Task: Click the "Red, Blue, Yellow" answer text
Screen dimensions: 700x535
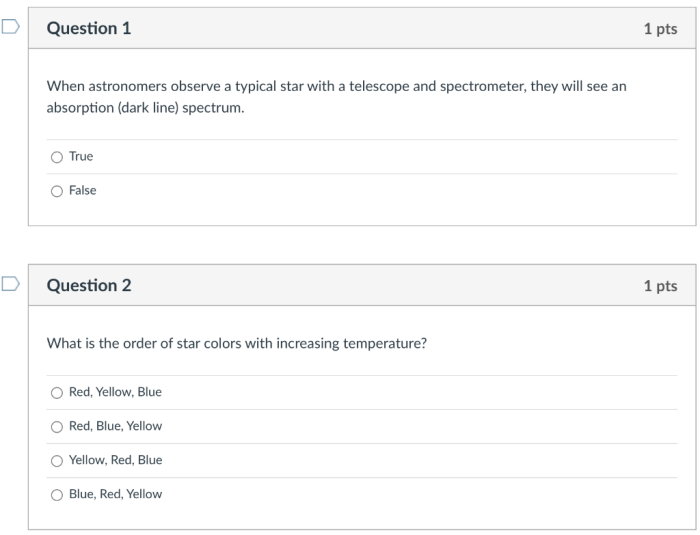Action: 115,426
